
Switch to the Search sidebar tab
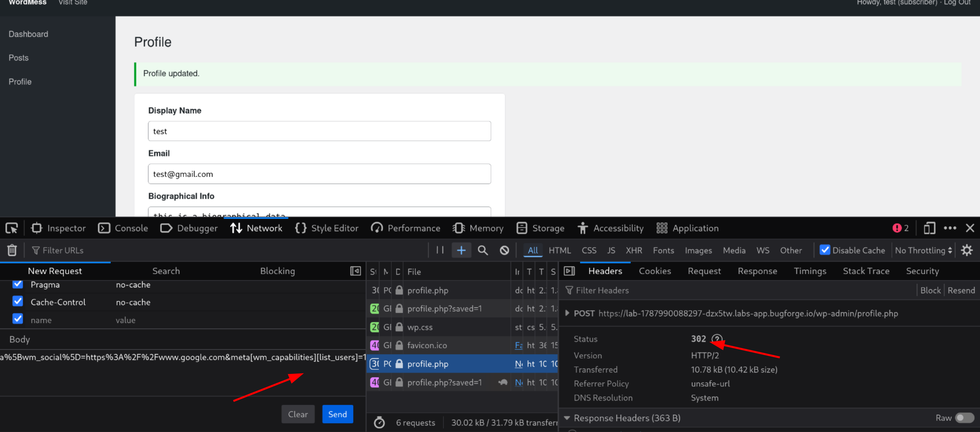pyautogui.click(x=166, y=271)
